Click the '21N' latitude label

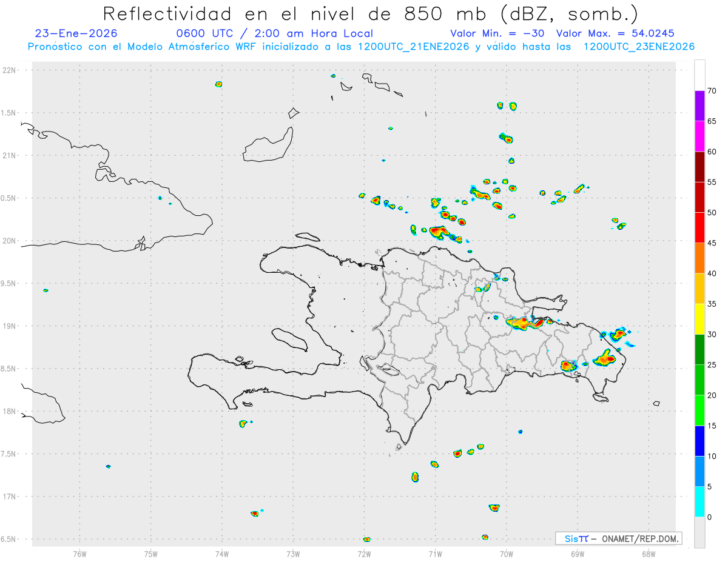tap(10, 156)
